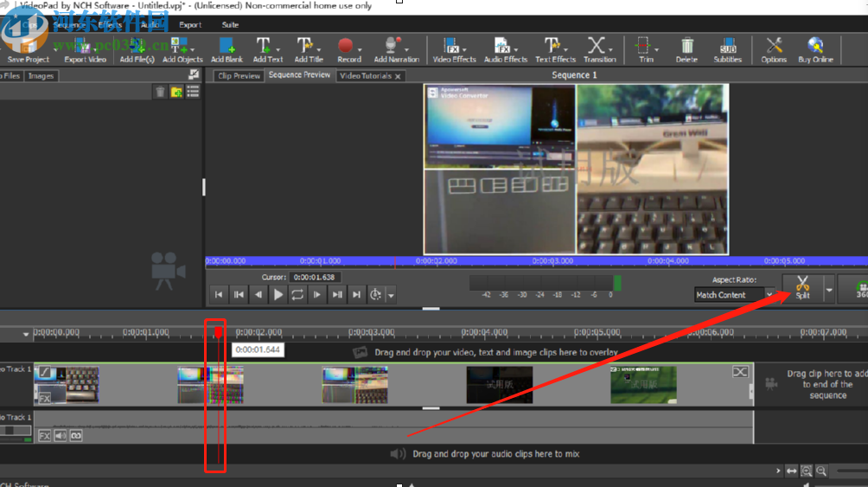Click the zoom-in magnifier on timeline
Screen dimensions: 868x487
coord(806,471)
